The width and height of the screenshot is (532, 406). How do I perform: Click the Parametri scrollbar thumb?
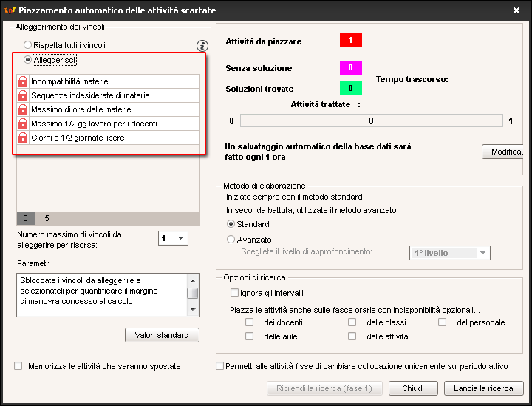[193, 293]
